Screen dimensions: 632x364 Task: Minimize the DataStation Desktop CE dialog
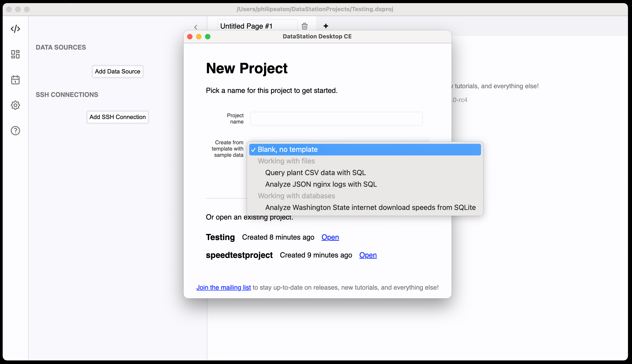click(199, 36)
